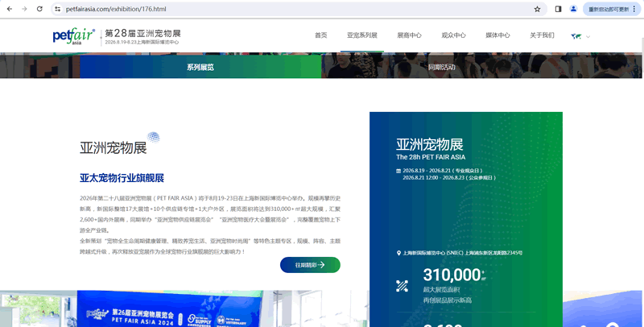Viewport: 644px width, 327px height.
Task: Expand the language dropdown chevron
Action: 588,36
